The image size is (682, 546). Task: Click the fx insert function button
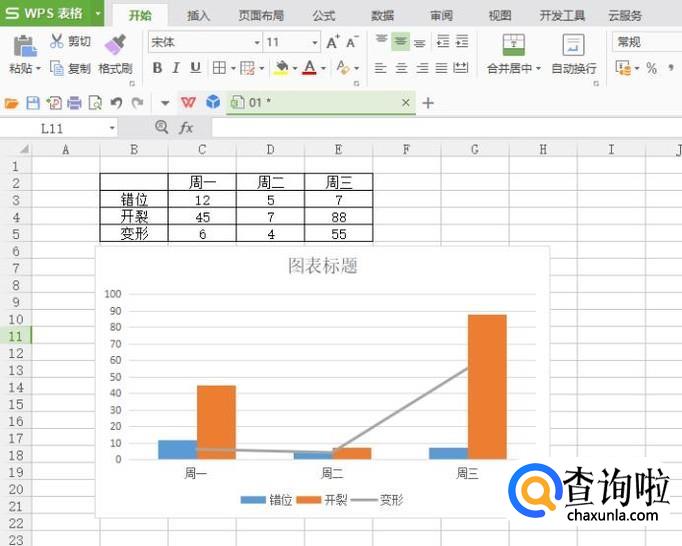coord(186,128)
